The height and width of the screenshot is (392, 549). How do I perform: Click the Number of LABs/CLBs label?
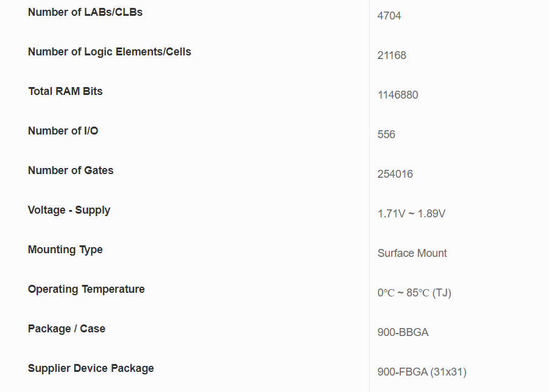(x=85, y=12)
